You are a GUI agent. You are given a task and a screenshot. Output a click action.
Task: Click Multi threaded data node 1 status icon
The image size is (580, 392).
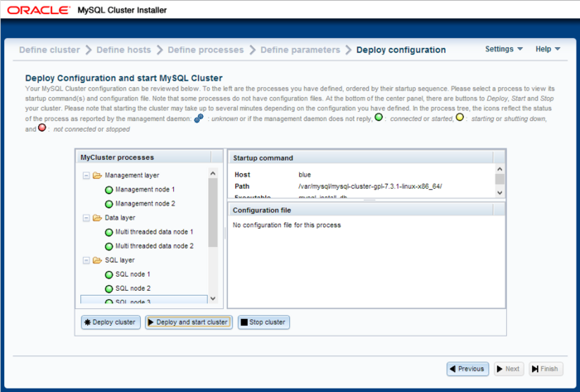[109, 232]
